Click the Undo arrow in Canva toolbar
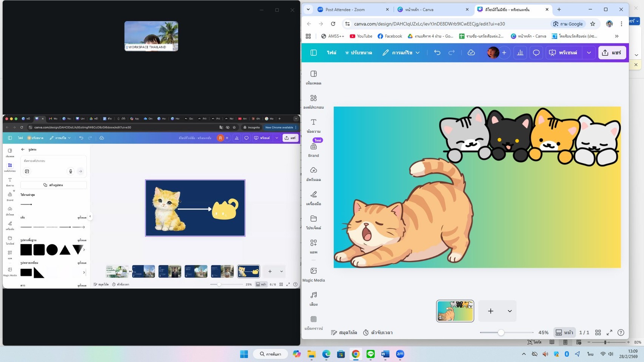Screen dimensions: 644x362 437,53
